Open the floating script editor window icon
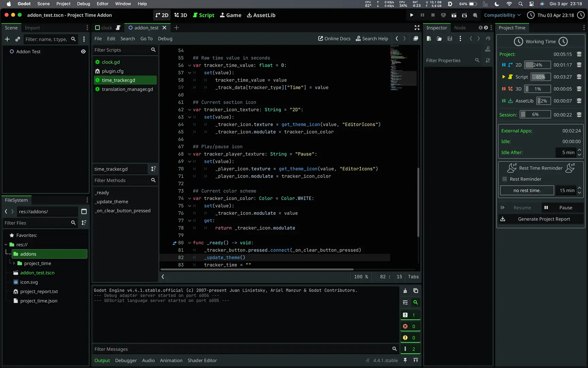Screen dimensions: 588x368 (415, 39)
